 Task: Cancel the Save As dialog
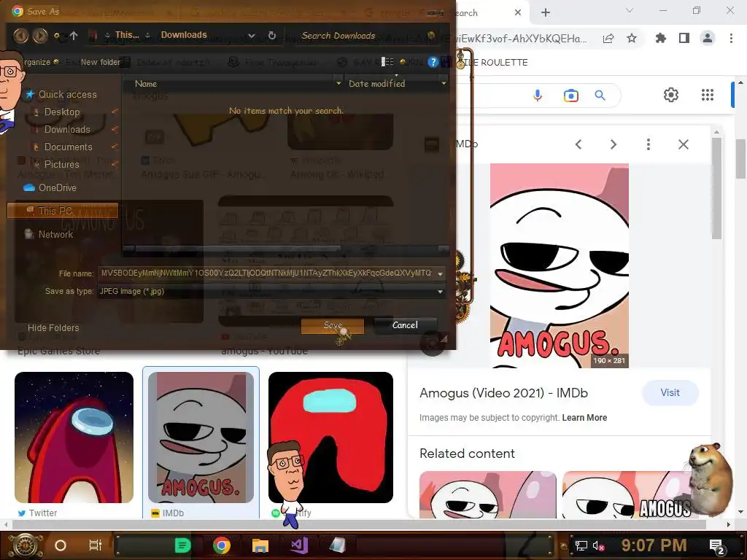pyautogui.click(x=405, y=325)
